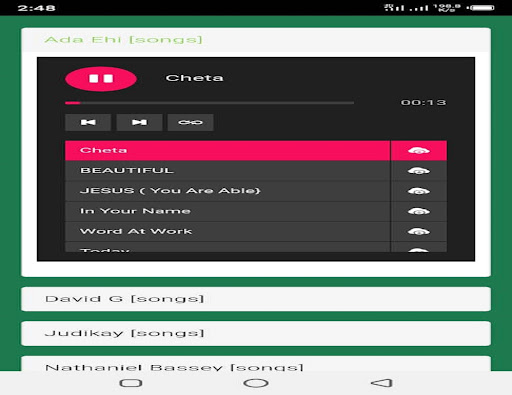Skip to the previous track
The width and height of the screenshot is (512, 395).
tap(88, 122)
